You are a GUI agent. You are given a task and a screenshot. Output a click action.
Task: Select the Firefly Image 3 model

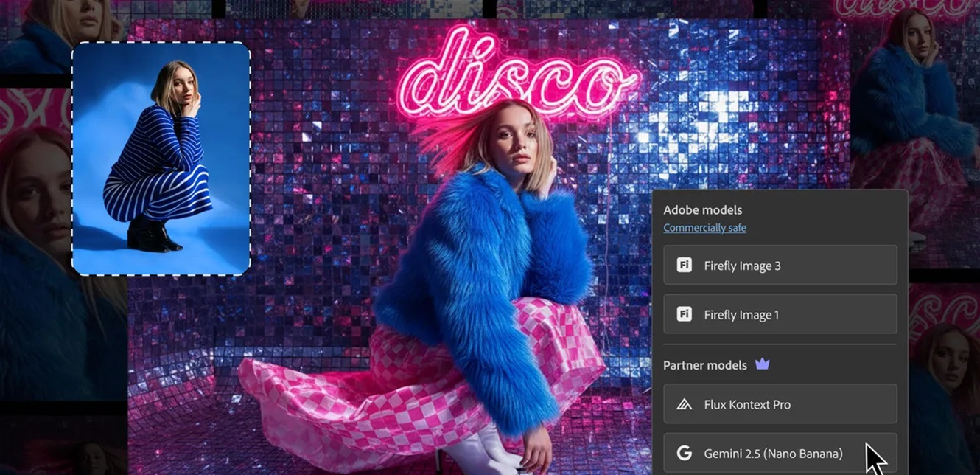[x=780, y=266]
